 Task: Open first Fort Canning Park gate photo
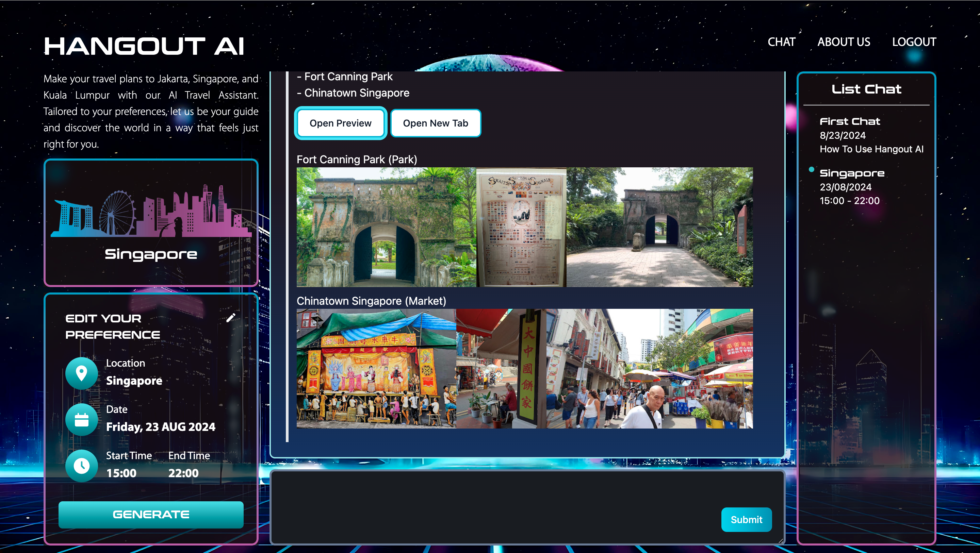(386, 227)
